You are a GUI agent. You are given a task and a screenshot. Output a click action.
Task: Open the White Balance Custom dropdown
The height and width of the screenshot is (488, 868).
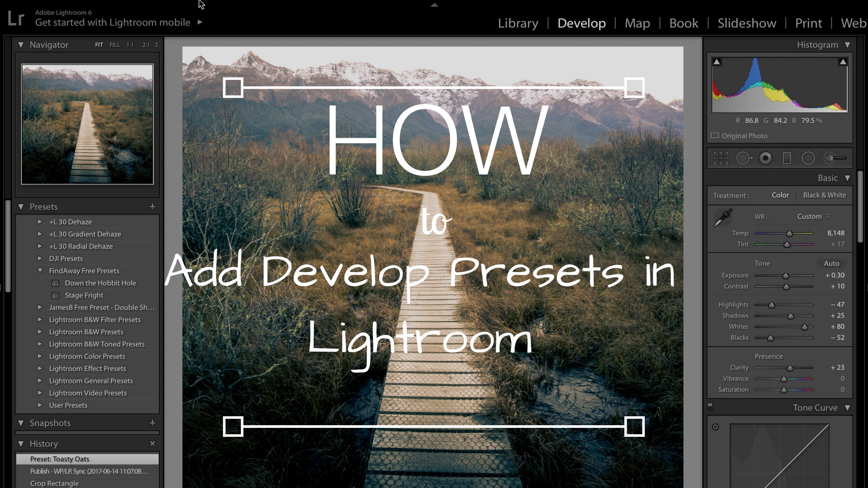811,216
